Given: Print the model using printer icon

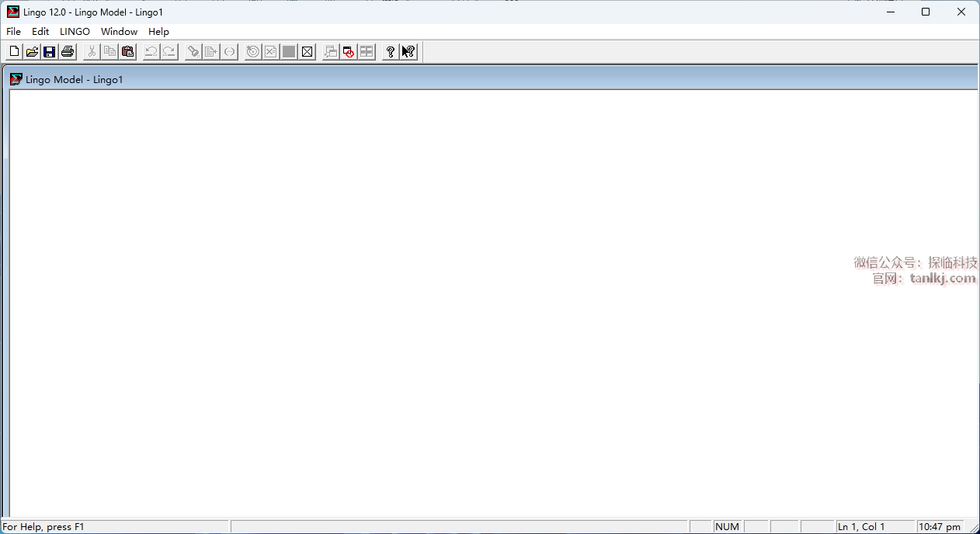Looking at the screenshot, I should (x=68, y=52).
